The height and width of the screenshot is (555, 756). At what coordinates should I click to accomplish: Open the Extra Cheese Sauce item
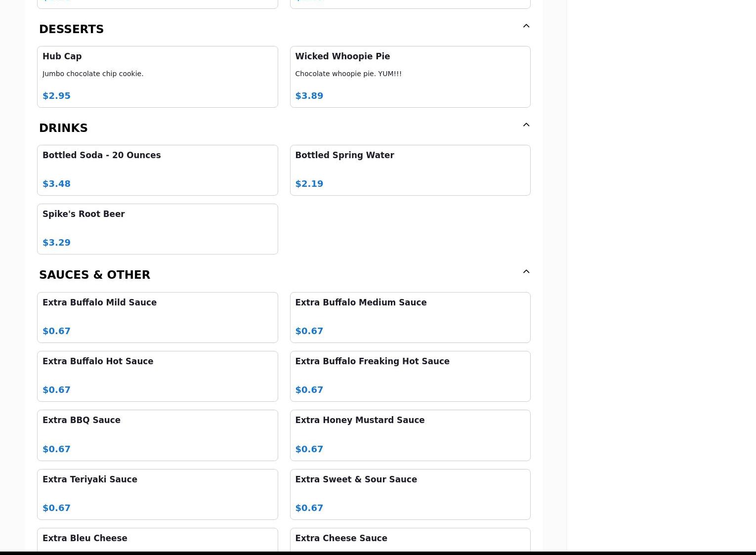[410, 540]
